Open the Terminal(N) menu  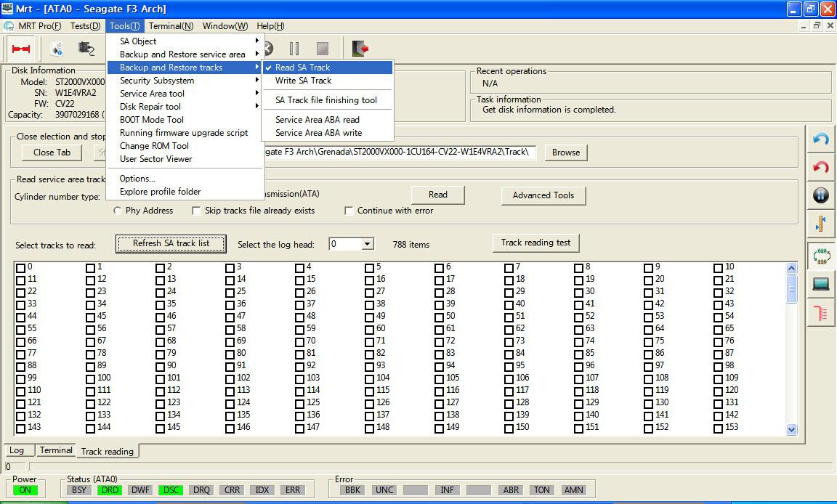pos(171,26)
